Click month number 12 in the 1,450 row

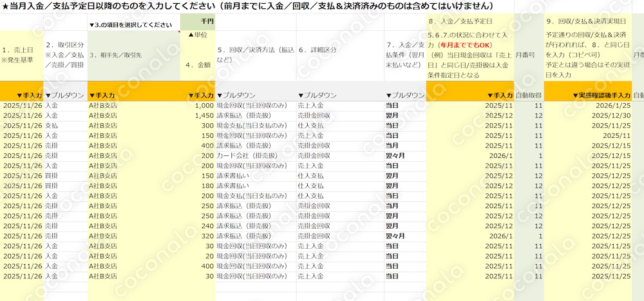coord(529,115)
